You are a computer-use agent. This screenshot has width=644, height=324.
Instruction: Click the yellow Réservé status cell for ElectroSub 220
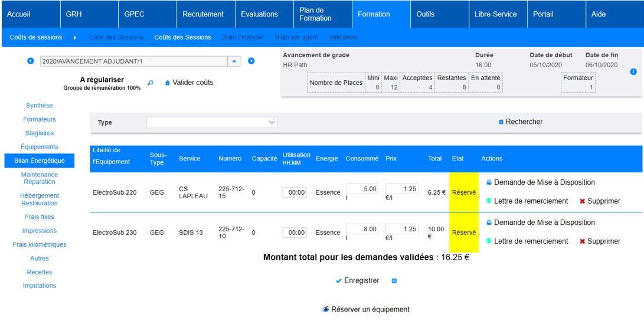click(x=464, y=192)
